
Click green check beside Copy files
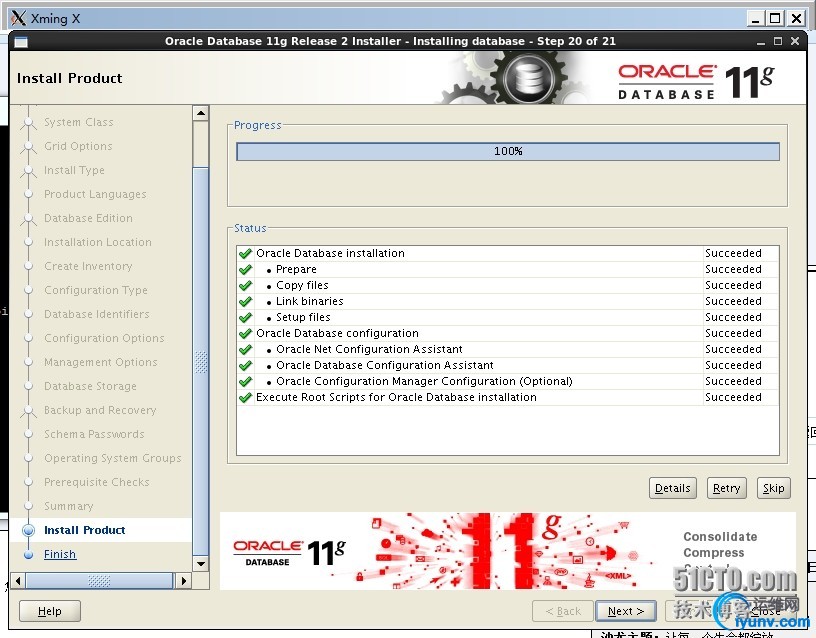245,286
